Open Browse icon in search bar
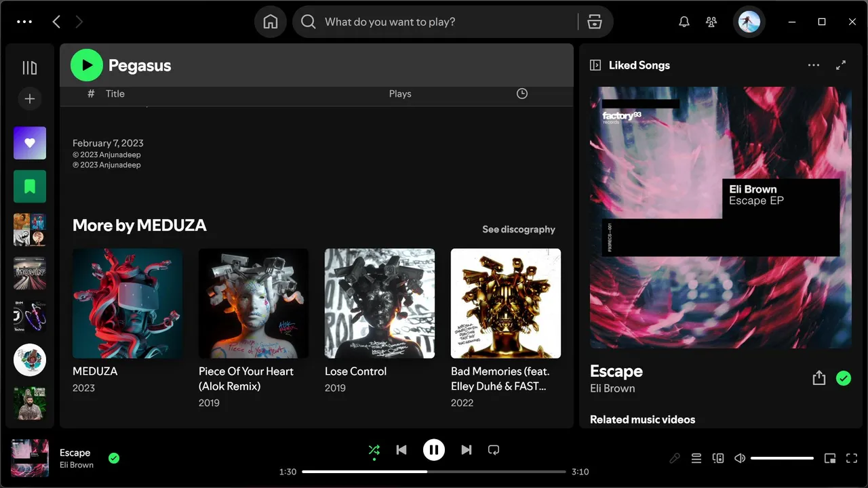The height and width of the screenshot is (488, 868). (x=595, y=22)
